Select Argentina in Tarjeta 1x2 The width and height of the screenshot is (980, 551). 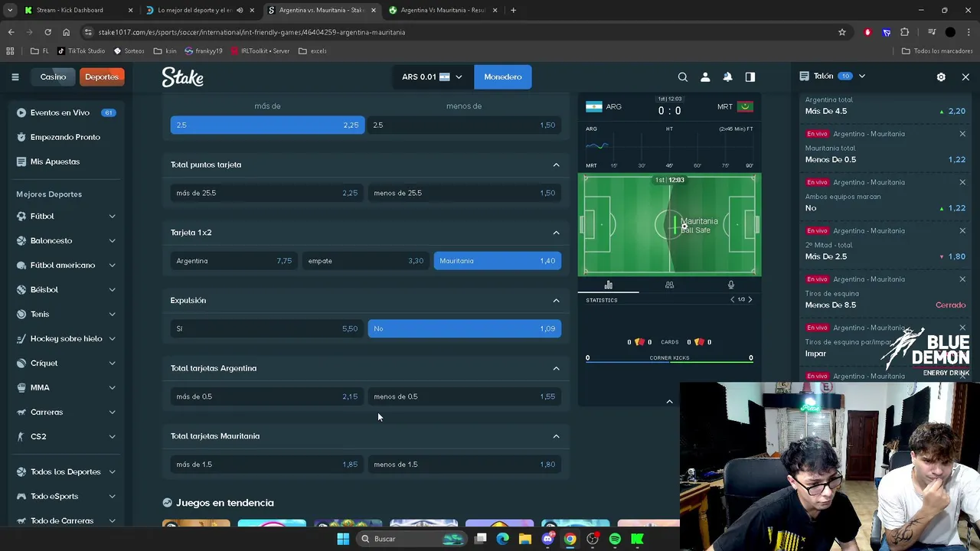234,261
